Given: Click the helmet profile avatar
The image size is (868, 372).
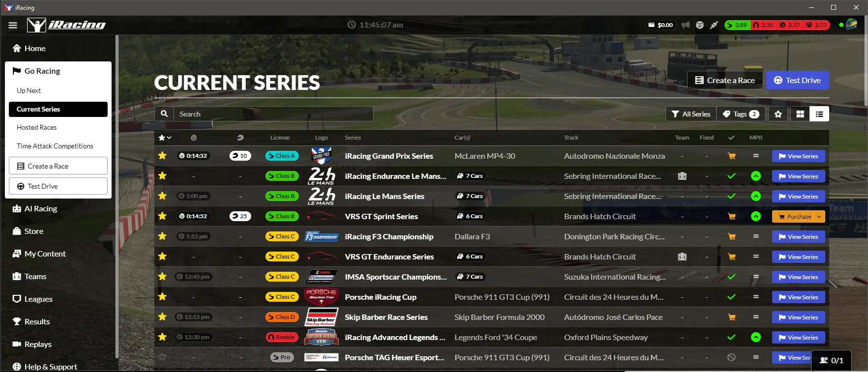Looking at the screenshot, I should [x=851, y=25].
